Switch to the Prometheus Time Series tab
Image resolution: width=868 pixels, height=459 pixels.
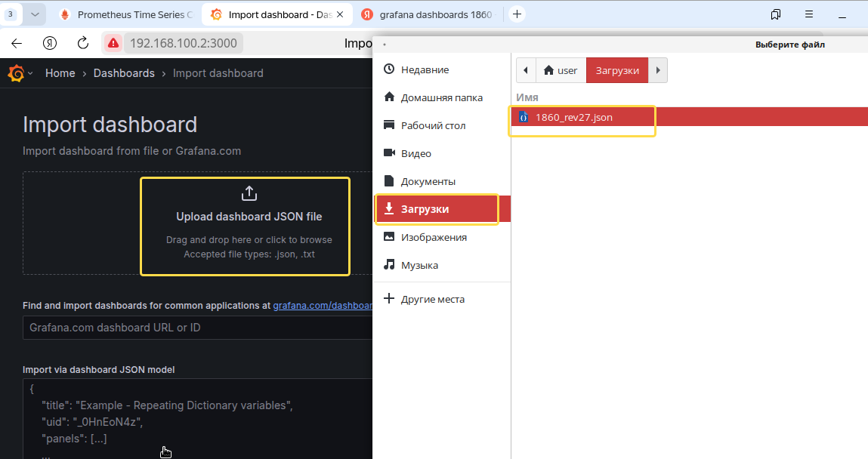point(128,14)
